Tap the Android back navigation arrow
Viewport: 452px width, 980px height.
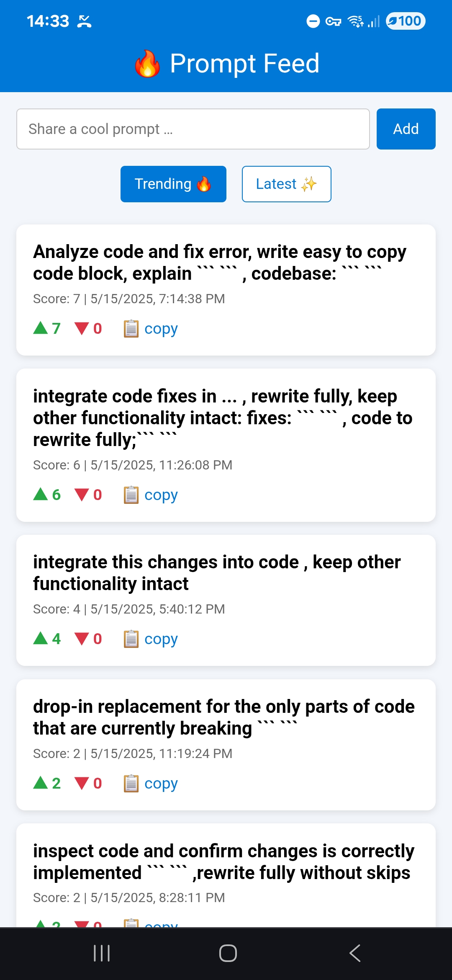(x=355, y=953)
